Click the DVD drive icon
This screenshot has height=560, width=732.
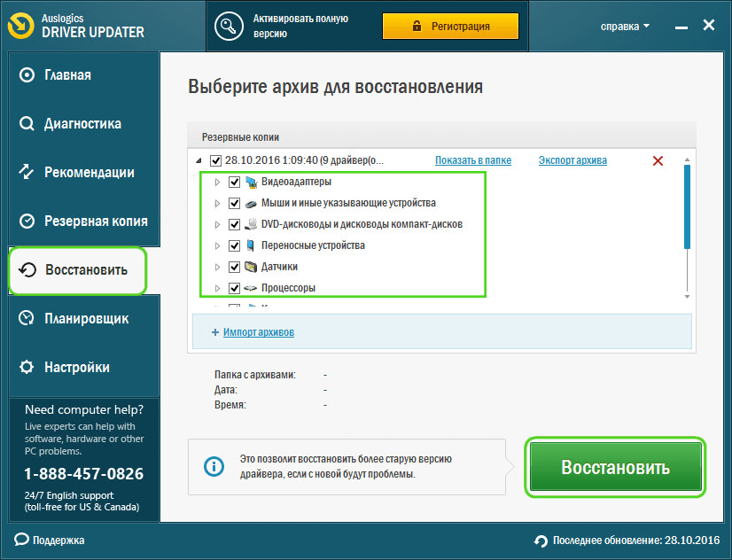(251, 224)
